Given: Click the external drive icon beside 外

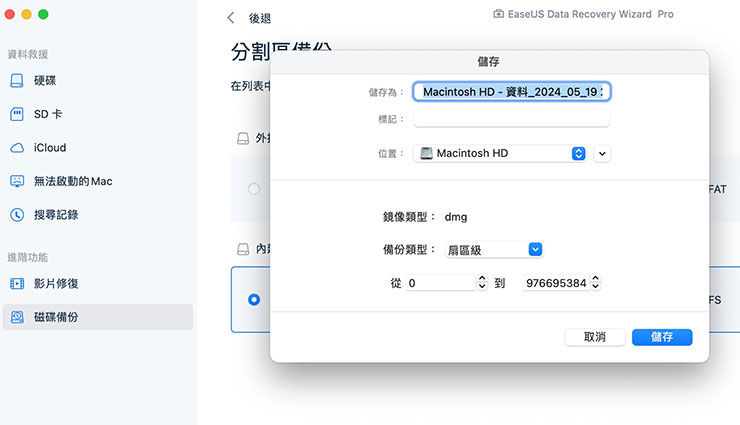Looking at the screenshot, I should pos(243,138).
